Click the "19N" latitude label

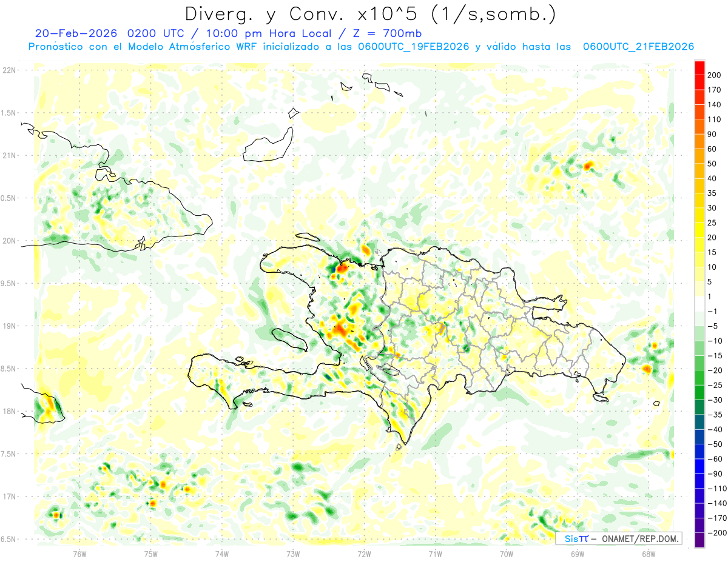point(9,326)
